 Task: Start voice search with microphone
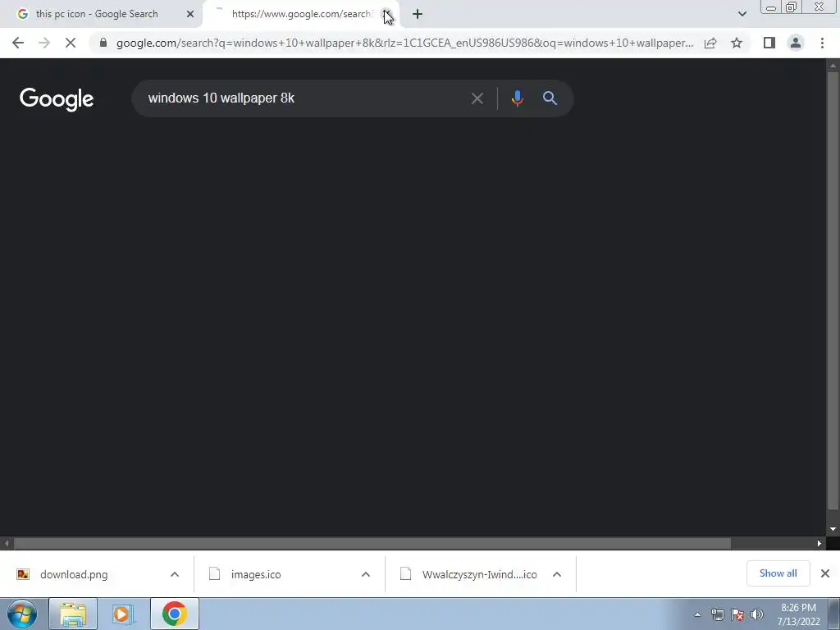[517, 98]
